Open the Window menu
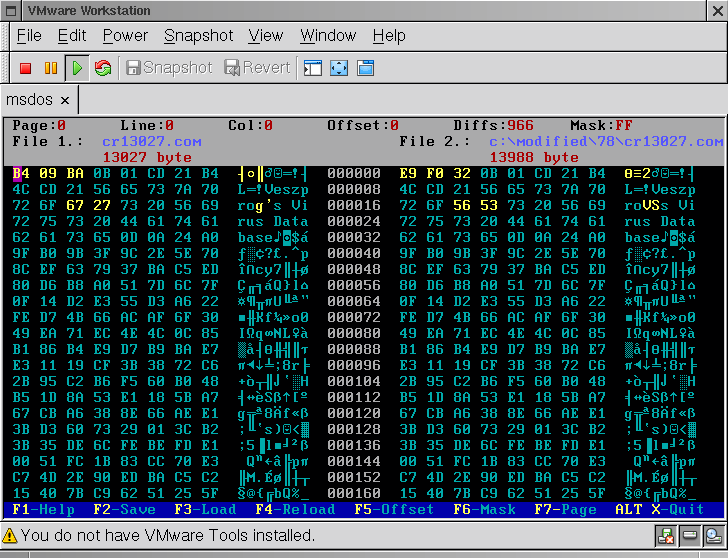The width and height of the screenshot is (728, 558). [x=328, y=36]
